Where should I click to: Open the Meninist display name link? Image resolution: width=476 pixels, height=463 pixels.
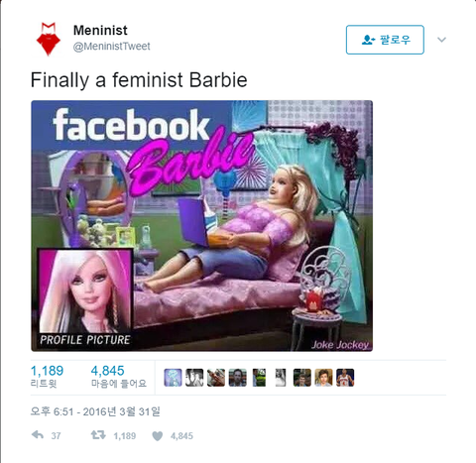point(100,31)
